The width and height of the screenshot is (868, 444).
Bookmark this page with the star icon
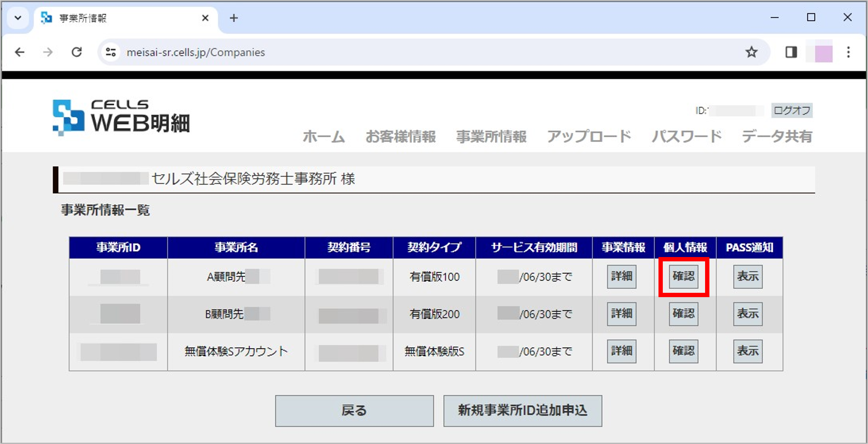pyautogui.click(x=751, y=52)
